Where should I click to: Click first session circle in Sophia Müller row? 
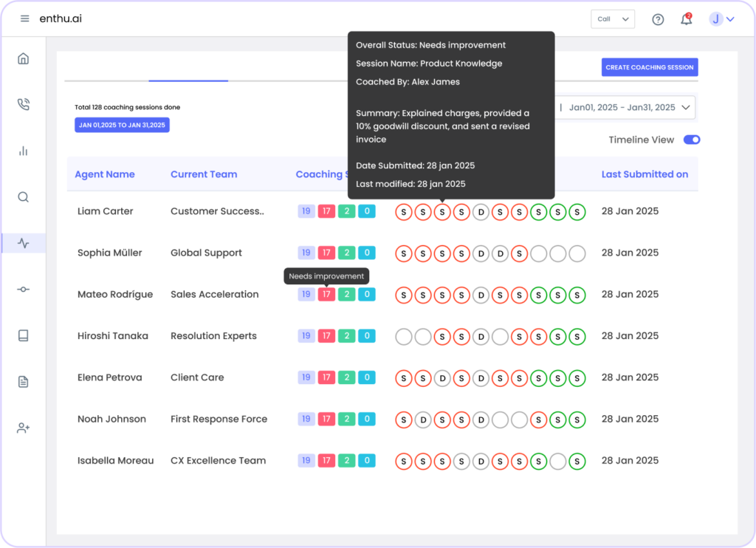[x=404, y=253]
